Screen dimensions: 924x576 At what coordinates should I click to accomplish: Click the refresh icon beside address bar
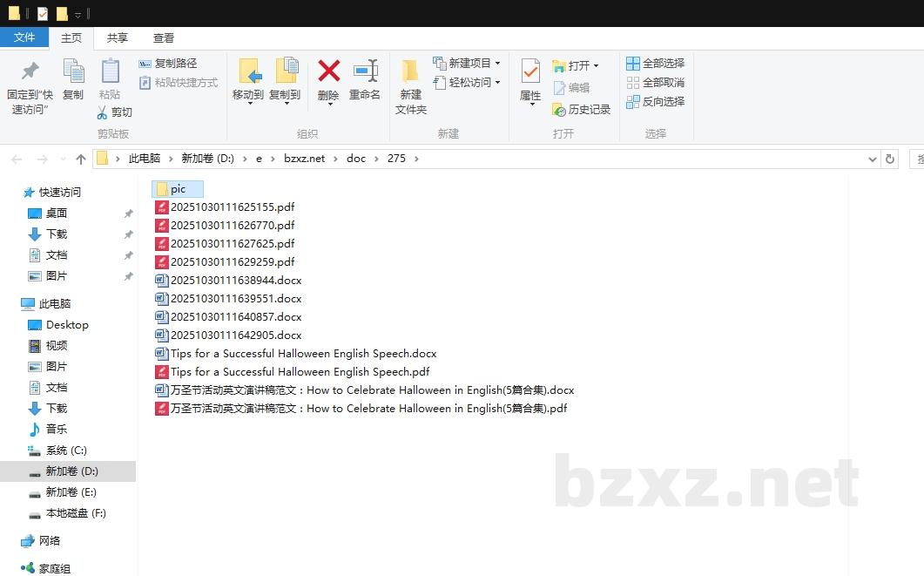pos(889,159)
